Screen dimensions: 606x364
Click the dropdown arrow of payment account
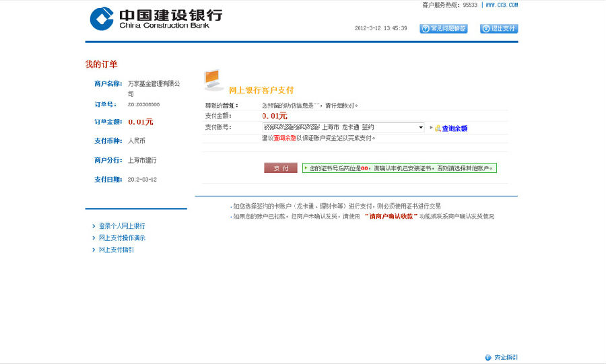click(421, 127)
